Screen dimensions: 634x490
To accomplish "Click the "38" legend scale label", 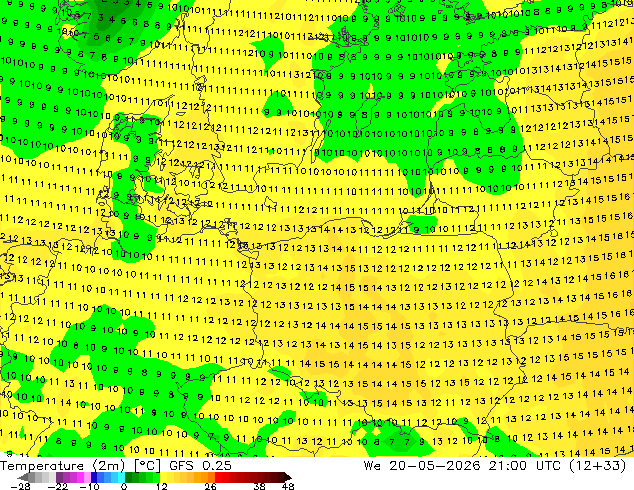I will [x=260, y=486].
